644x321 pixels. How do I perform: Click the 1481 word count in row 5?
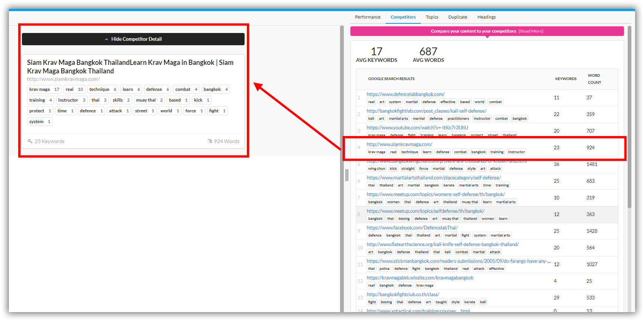(x=592, y=164)
